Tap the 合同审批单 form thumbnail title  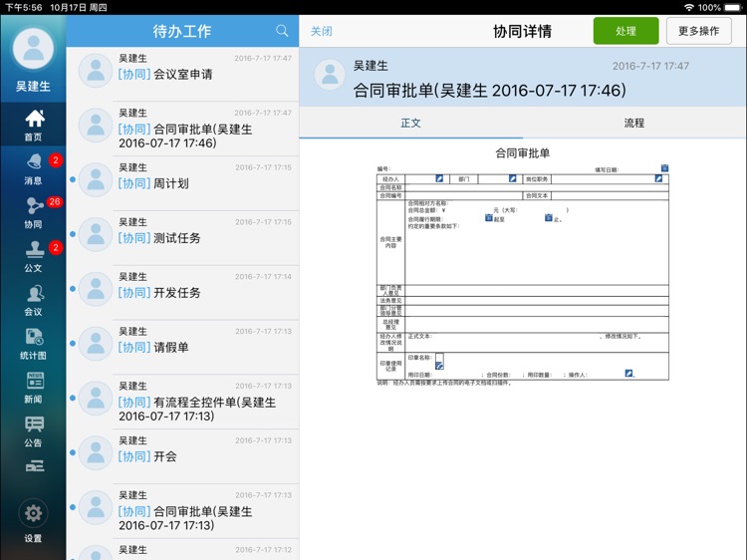[x=523, y=153]
